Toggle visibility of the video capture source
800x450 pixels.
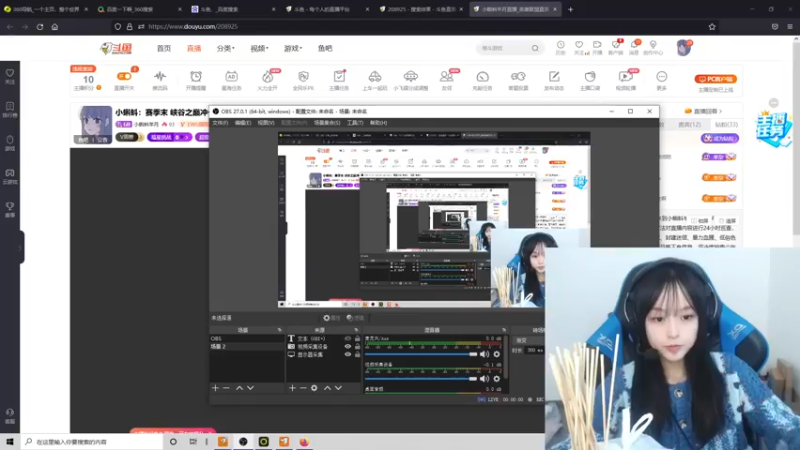(347, 346)
